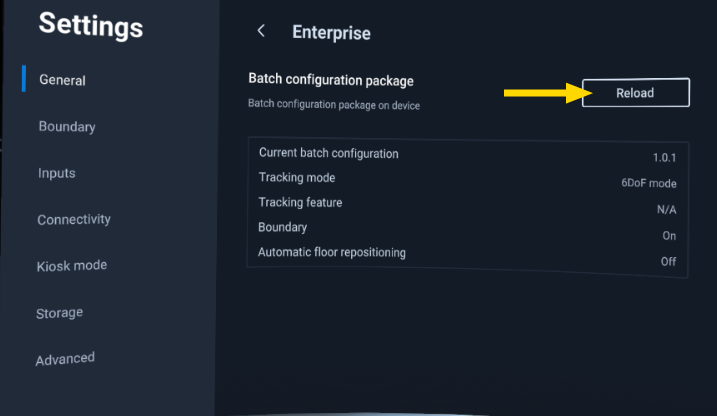Switch to the Inputs settings
The height and width of the screenshot is (416, 717).
(x=57, y=173)
